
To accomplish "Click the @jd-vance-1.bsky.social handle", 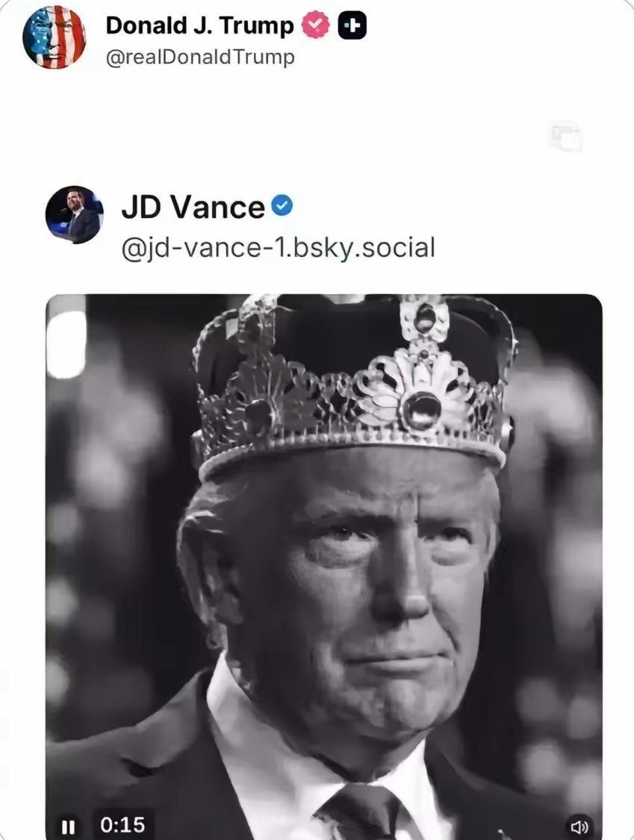I will tap(277, 247).
